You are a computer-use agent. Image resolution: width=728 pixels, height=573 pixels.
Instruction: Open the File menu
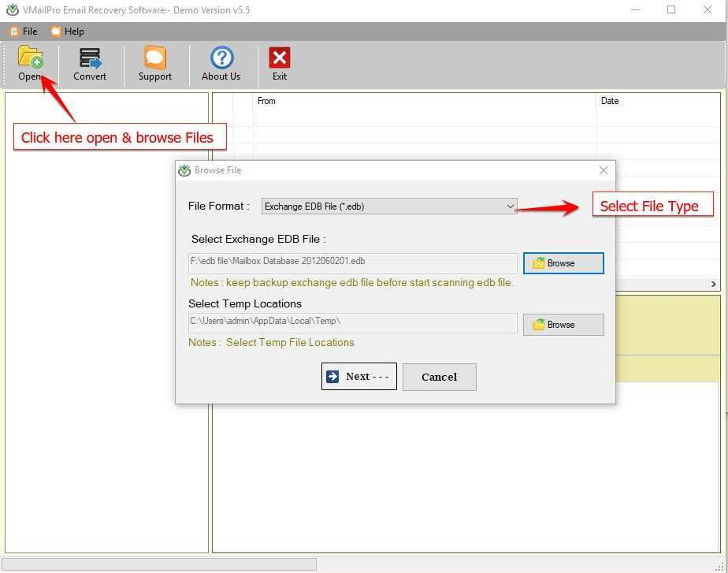click(x=24, y=32)
